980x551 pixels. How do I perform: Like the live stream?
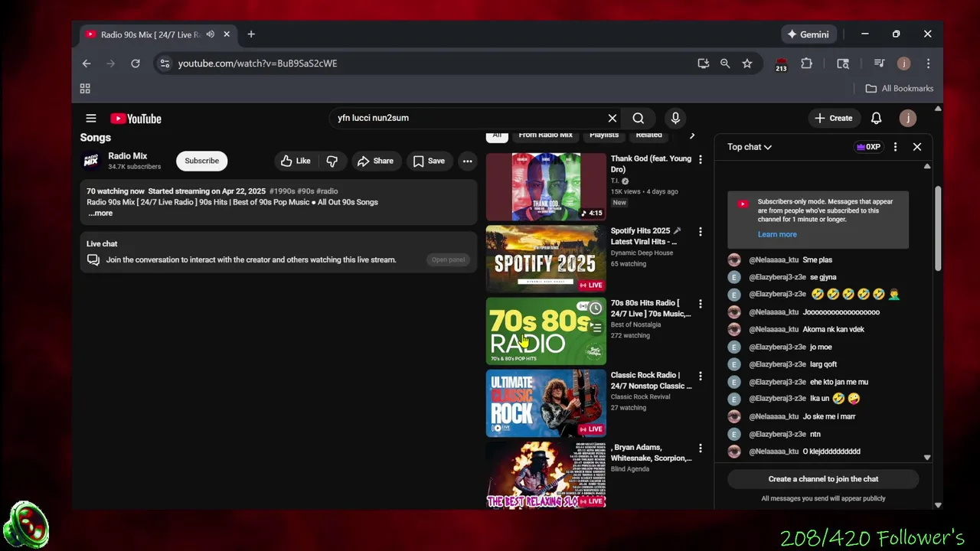(x=295, y=161)
